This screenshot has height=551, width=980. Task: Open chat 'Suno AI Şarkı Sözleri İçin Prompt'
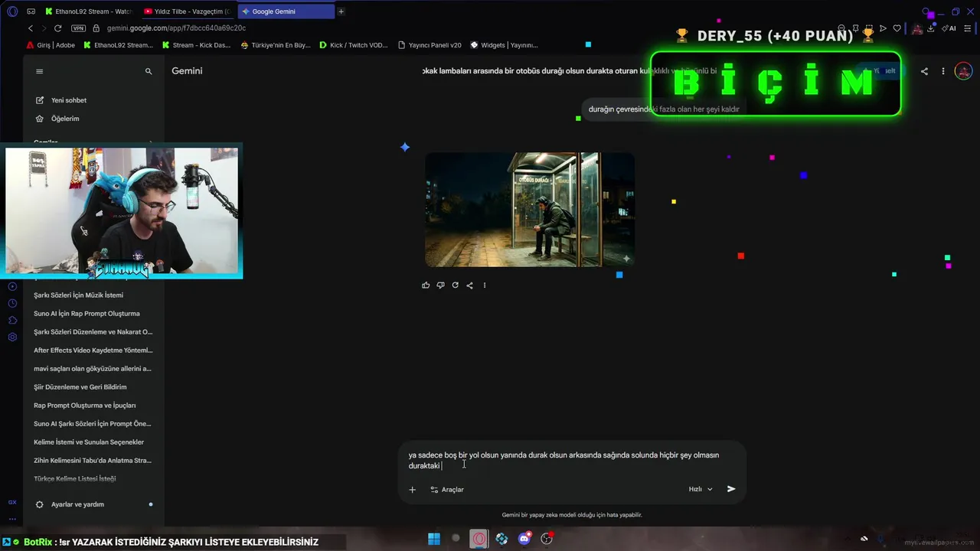pyautogui.click(x=93, y=424)
